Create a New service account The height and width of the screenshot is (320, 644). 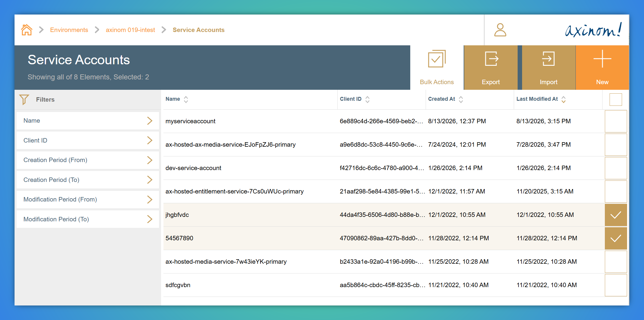pos(602,68)
